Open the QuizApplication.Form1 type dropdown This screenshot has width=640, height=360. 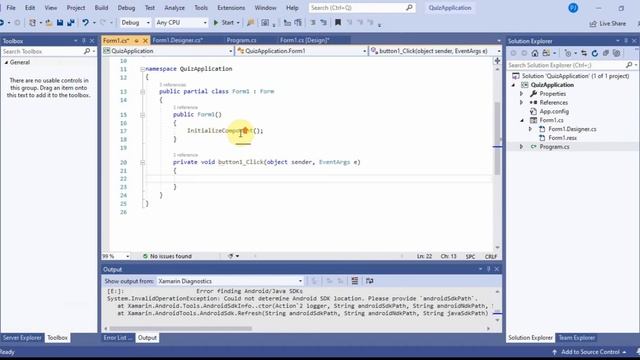(301, 51)
